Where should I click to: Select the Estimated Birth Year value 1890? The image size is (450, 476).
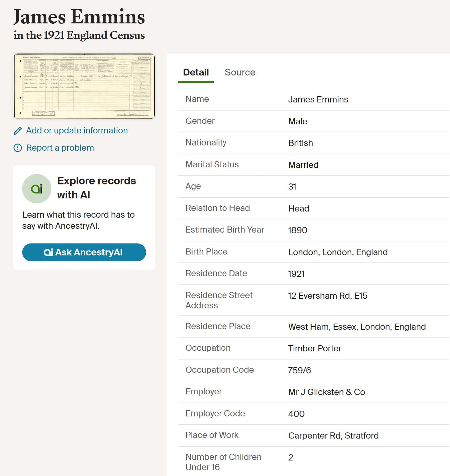pos(297,230)
